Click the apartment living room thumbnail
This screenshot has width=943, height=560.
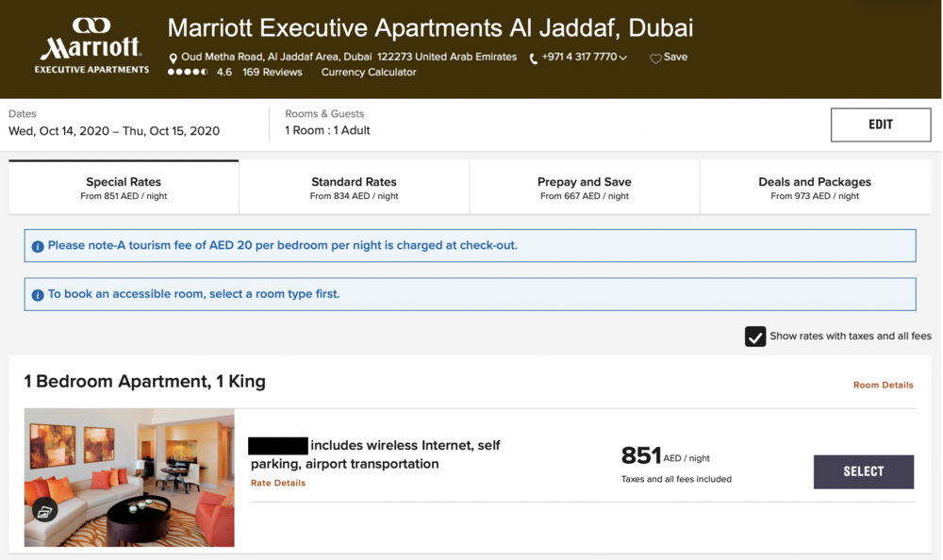pyautogui.click(x=129, y=477)
